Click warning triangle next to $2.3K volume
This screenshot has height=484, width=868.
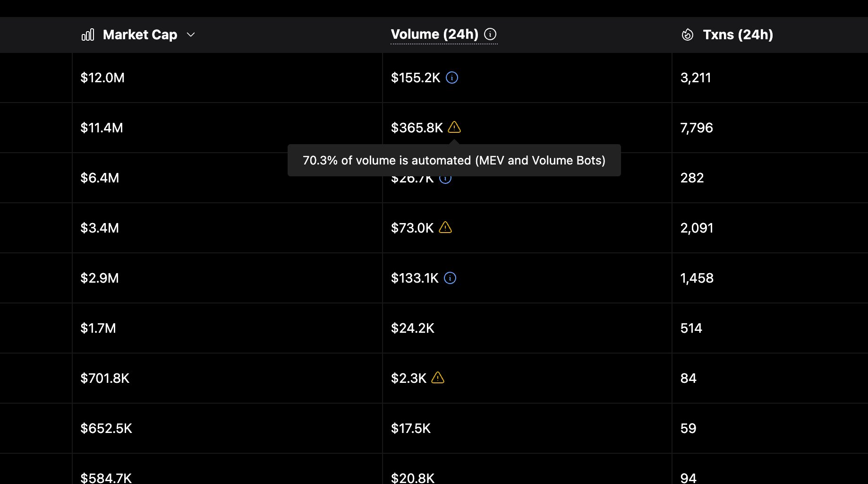438,378
